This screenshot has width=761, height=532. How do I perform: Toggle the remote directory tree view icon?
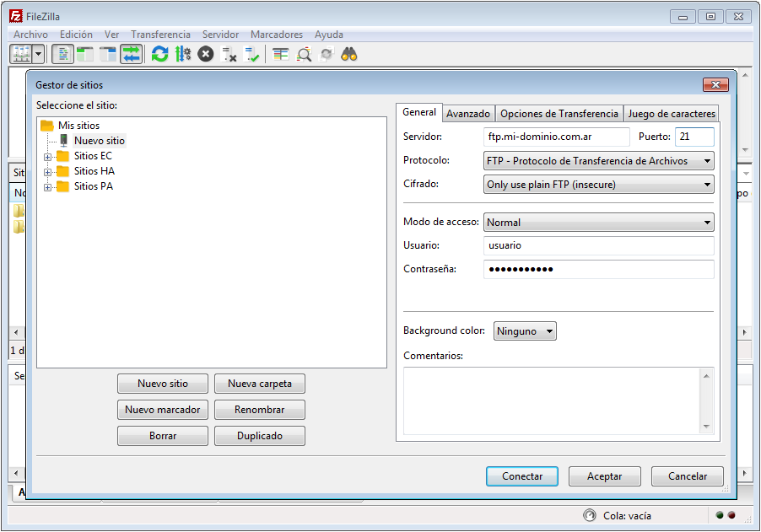[108, 54]
